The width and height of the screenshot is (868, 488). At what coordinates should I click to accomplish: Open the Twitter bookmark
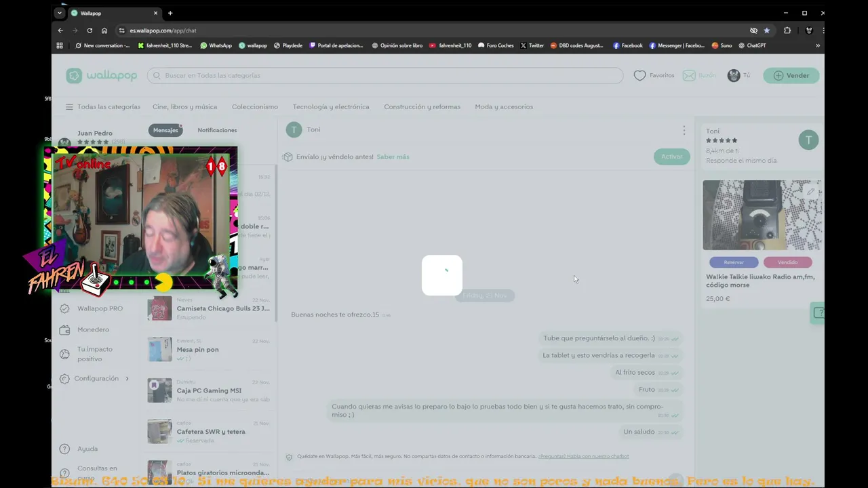click(532, 45)
